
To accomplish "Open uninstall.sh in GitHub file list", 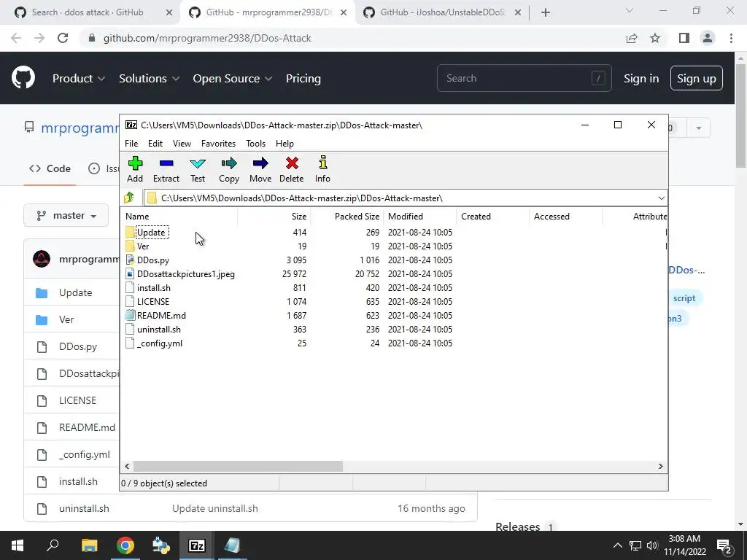I will (84, 508).
